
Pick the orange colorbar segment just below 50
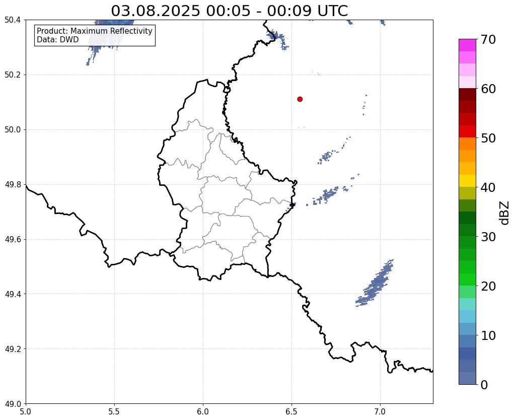pos(467,144)
